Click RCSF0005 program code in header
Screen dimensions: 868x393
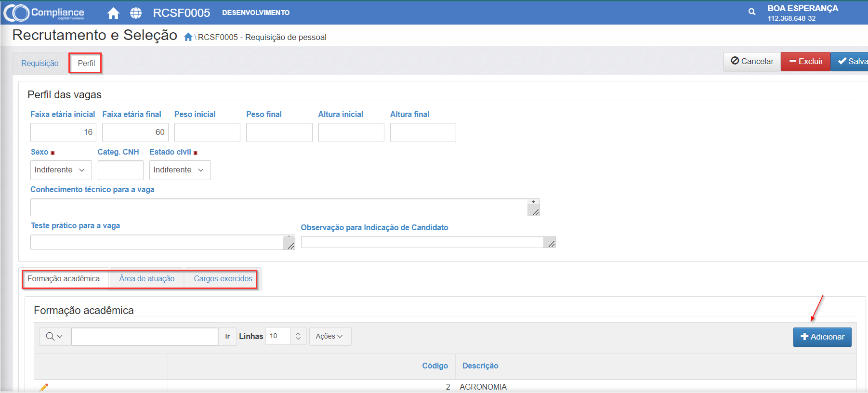(x=182, y=13)
